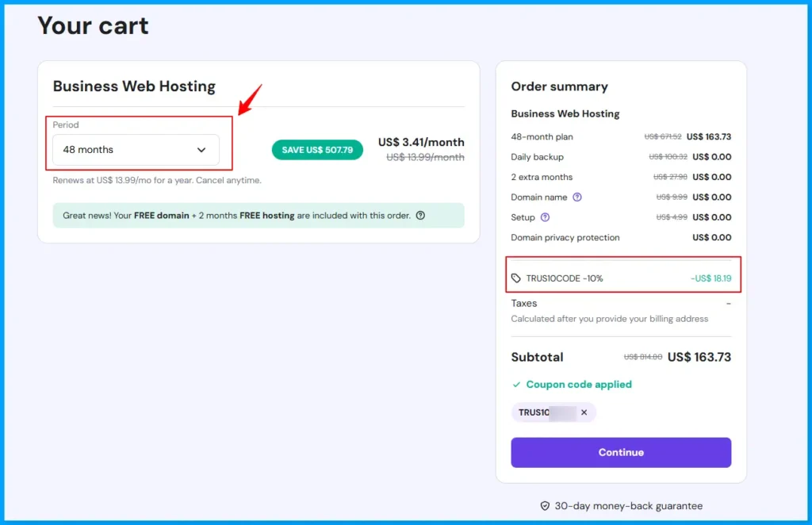Click the green checkmark next to Coupon code applied

click(x=518, y=384)
